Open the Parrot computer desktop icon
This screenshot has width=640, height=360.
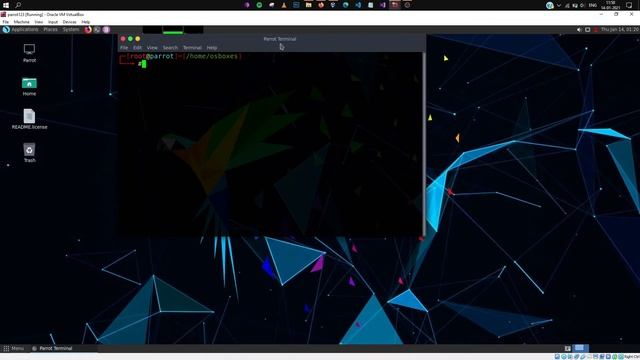click(29, 53)
